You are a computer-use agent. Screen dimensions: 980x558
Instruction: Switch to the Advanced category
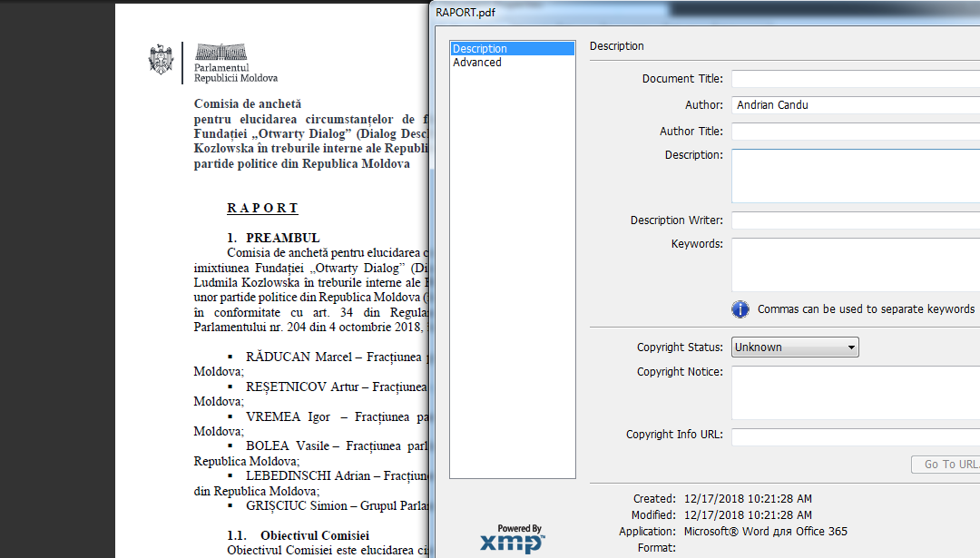(x=477, y=63)
